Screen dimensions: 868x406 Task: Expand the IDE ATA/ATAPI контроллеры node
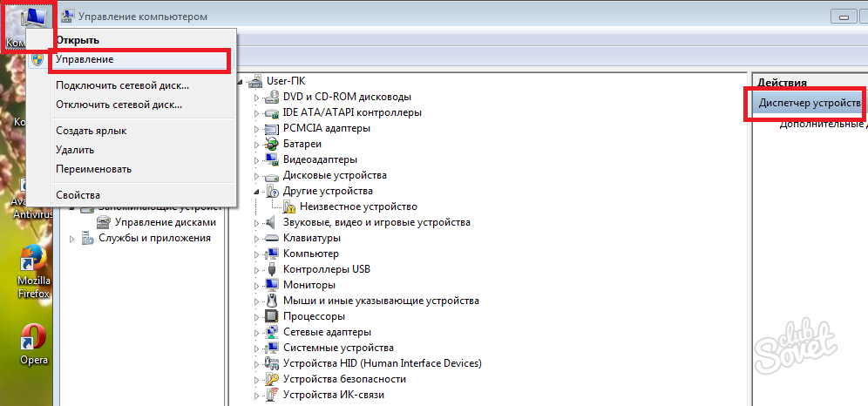257,113
